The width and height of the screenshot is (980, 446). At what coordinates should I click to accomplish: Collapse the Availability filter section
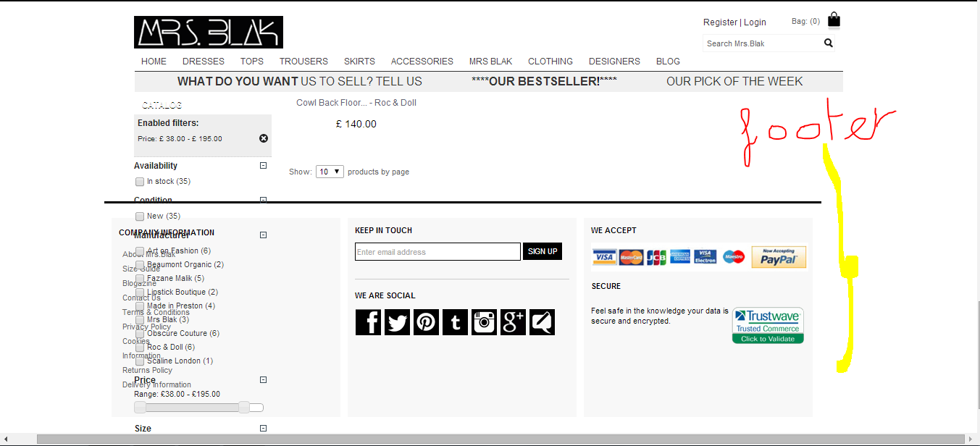pyautogui.click(x=264, y=166)
